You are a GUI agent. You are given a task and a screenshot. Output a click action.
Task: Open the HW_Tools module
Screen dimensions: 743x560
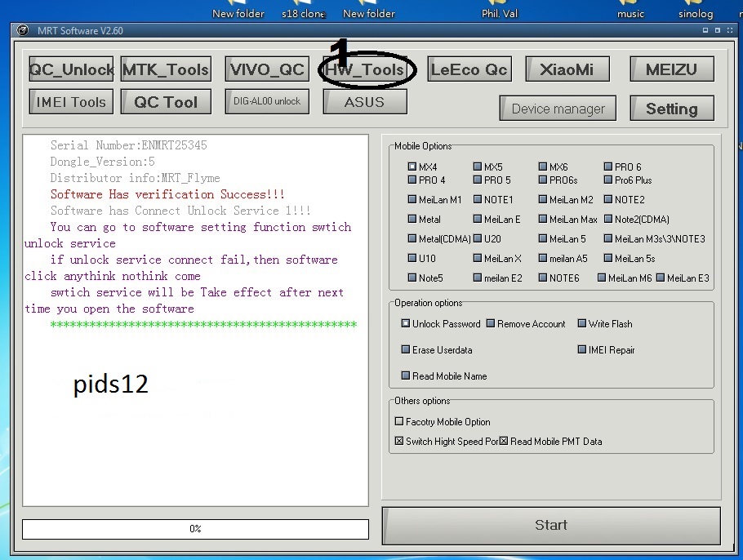pyautogui.click(x=365, y=69)
